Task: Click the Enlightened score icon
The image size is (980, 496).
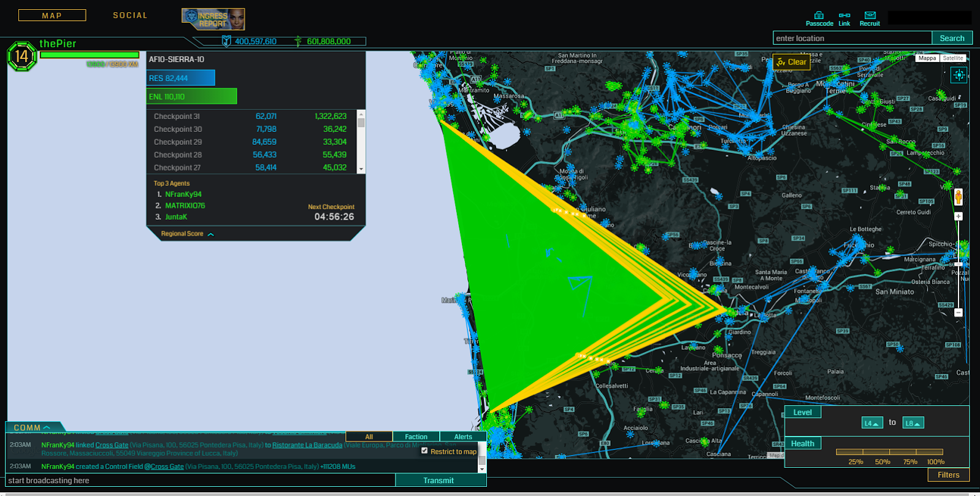Action: click(x=298, y=41)
